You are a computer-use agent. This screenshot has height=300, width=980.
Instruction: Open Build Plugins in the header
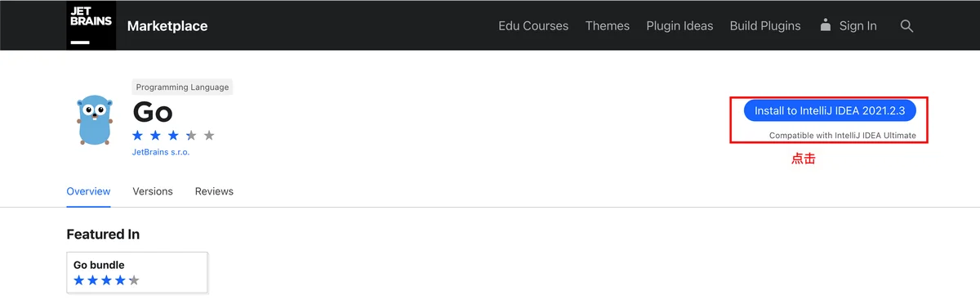click(765, 26)
